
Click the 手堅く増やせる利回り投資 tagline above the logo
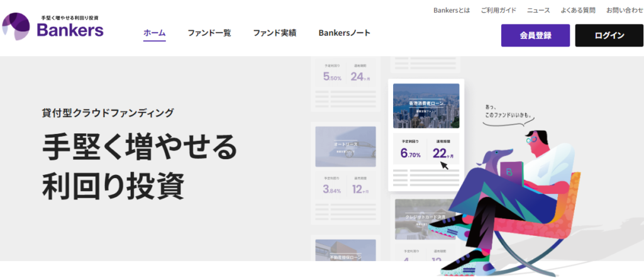(69, 18)
